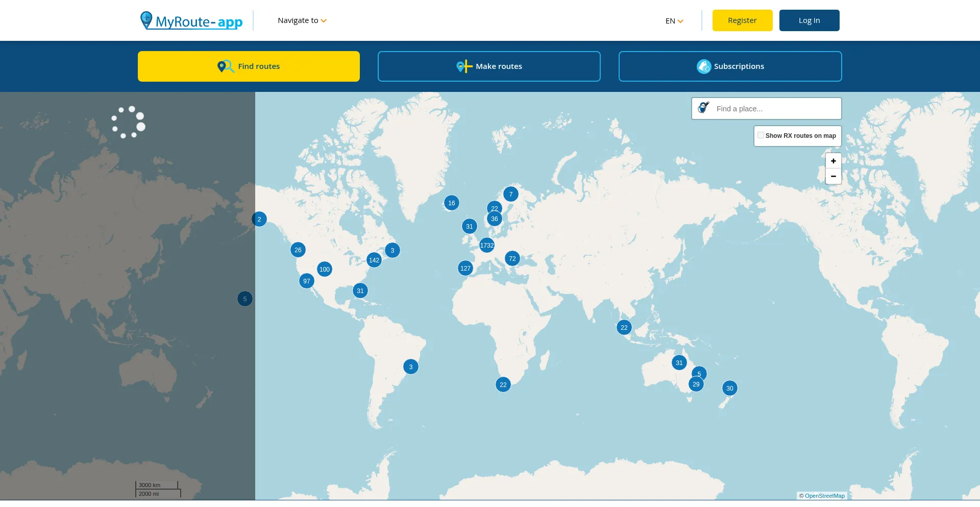Click the 31 cluster near Florida

pyautogui.click(x=360, y=291)
